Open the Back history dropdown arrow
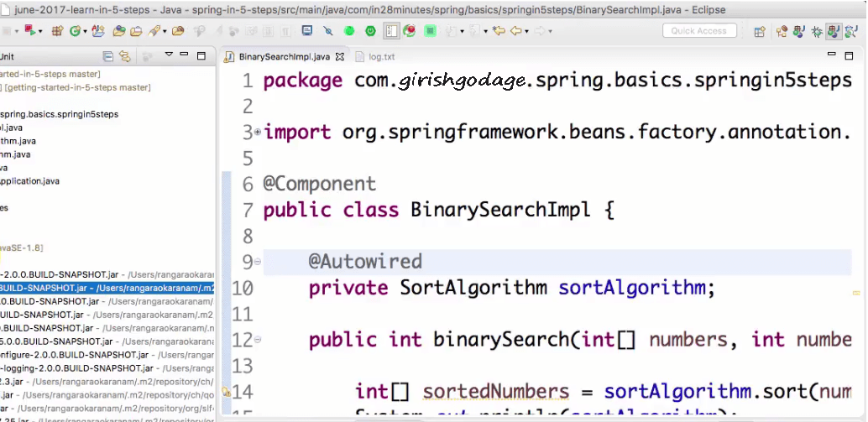Viewport: 868px width, 422px height. point(526,32)
